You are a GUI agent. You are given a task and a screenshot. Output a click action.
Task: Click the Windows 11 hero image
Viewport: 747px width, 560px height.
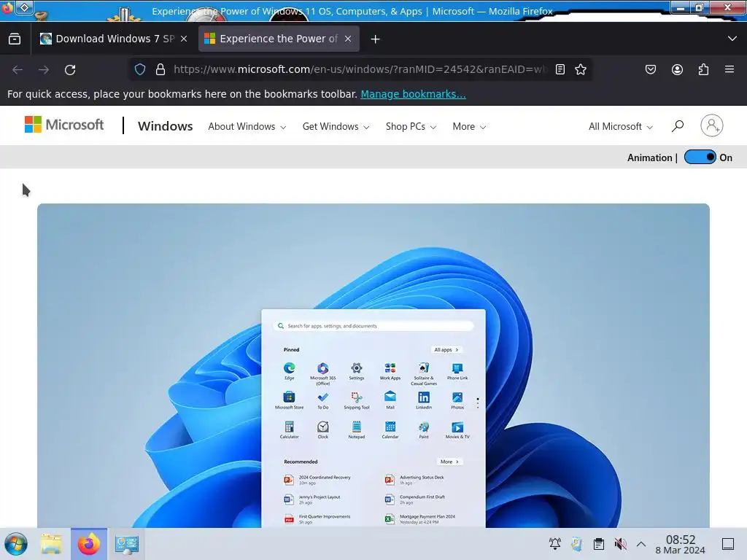[x=373, y=365]
